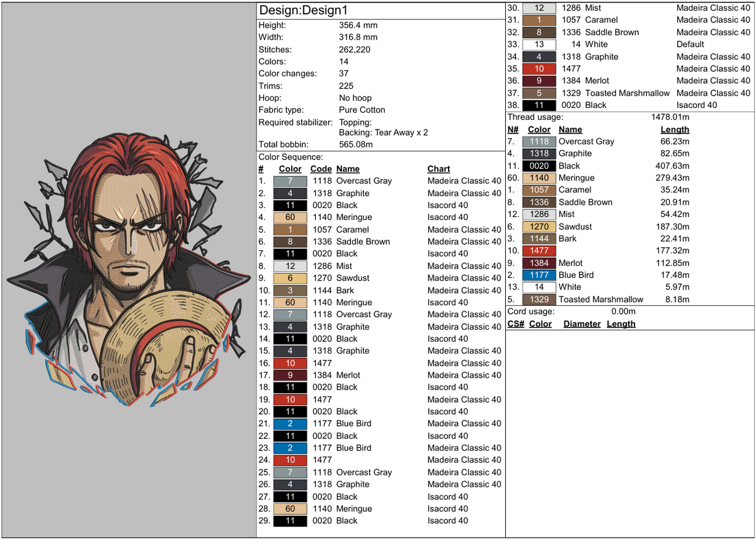Viewport: 756px width, 539px height.
Task: Click Total bobbin value 565.08m
Action: point(356,144)
